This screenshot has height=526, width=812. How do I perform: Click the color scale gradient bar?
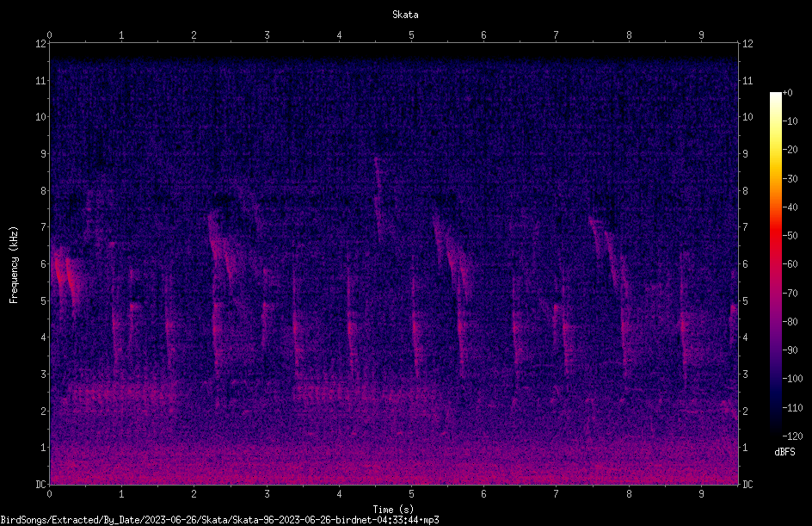click(x=775, y=263)
